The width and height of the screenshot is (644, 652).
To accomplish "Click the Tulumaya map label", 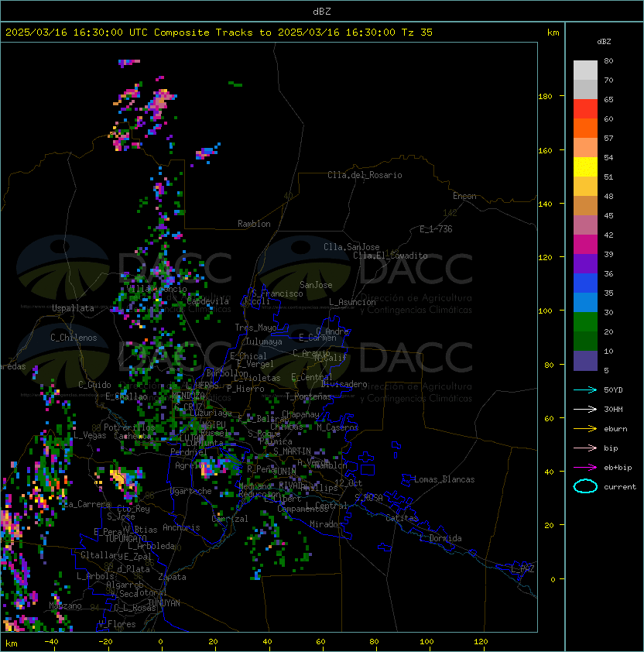I will pyautogui.click(x=264, y=341).
